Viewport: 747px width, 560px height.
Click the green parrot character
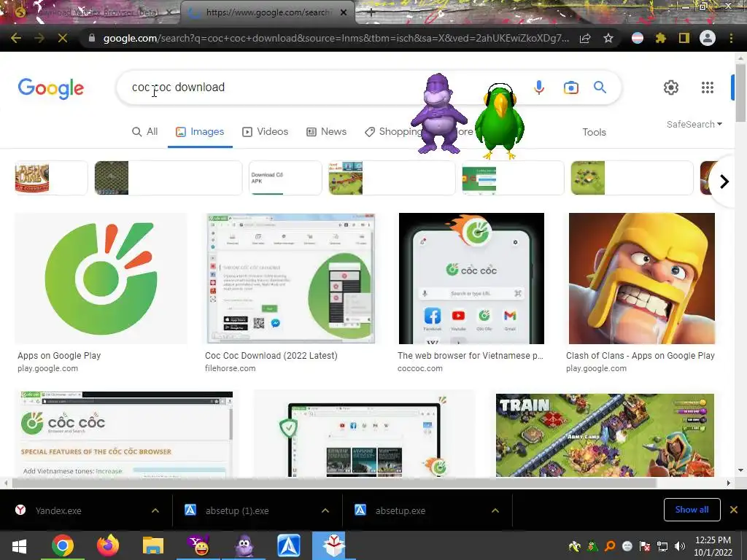coord(500,120)
